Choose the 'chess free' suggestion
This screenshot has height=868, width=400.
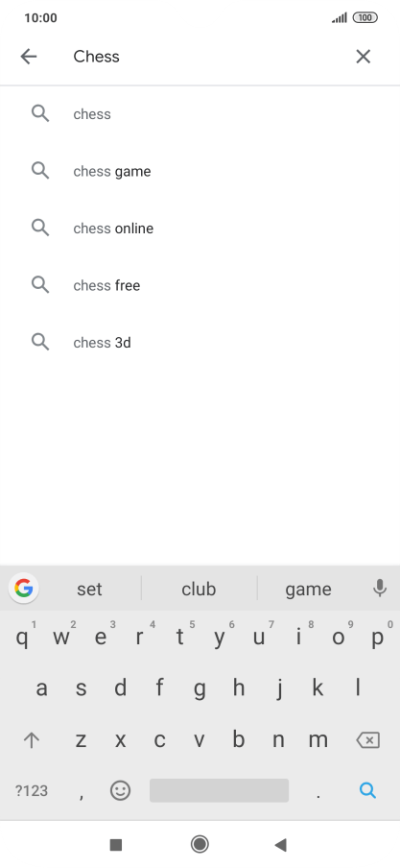pyautogui.click(x=200, y=285)
